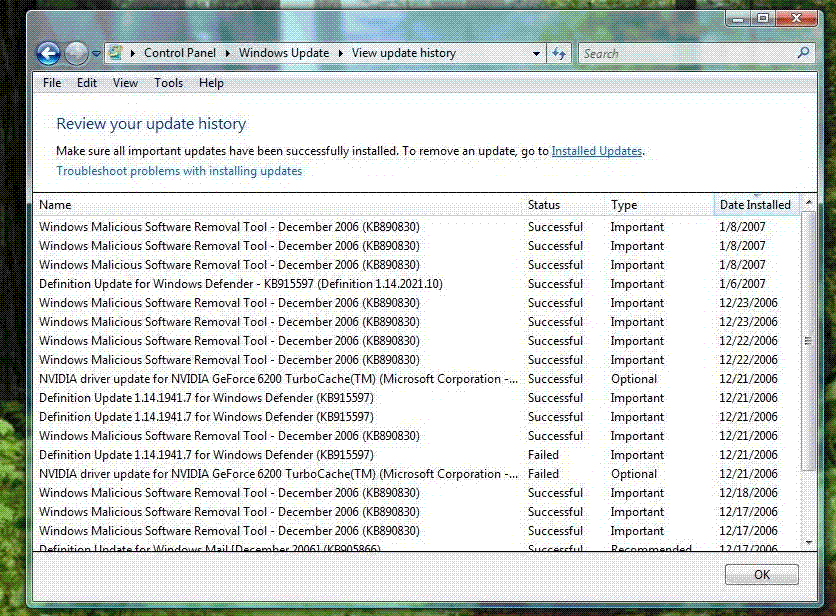Open the Edit menu

(x=87, y=83)
